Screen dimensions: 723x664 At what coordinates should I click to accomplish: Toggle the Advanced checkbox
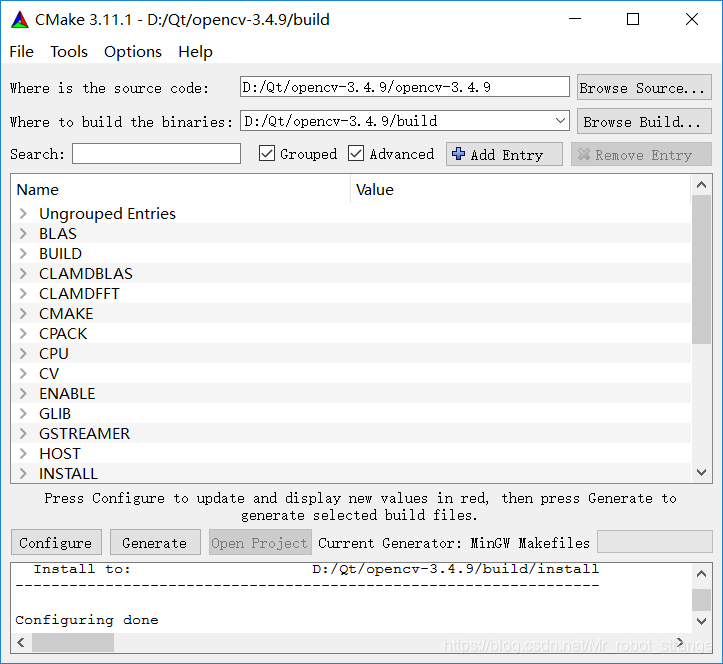(x=356, y=154)
